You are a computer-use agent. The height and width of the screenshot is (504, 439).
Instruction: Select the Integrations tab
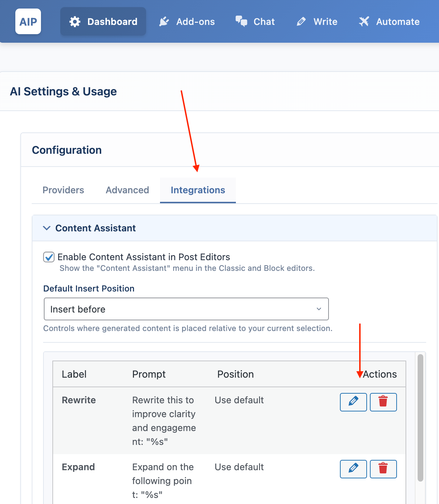tap(198, 190)
